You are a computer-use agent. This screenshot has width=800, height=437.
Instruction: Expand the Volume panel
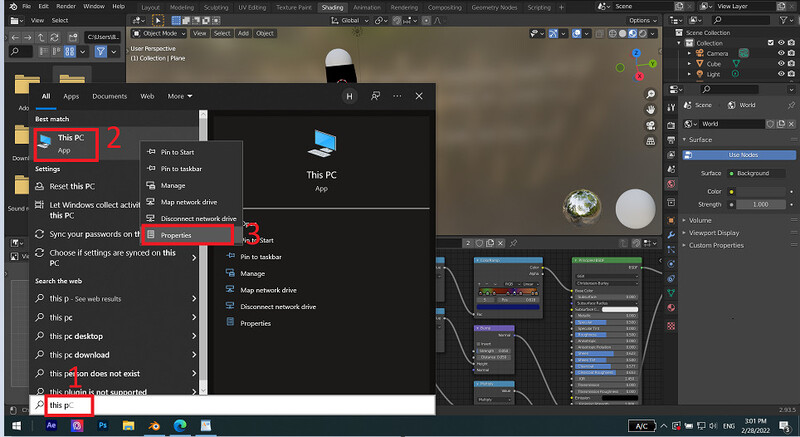pos(700,220)
